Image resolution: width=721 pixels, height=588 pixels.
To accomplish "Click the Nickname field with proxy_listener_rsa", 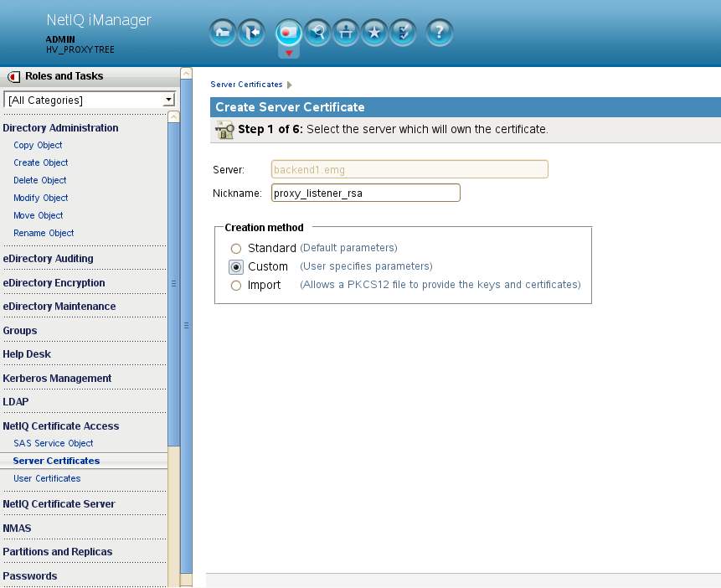I will [366, 193].
